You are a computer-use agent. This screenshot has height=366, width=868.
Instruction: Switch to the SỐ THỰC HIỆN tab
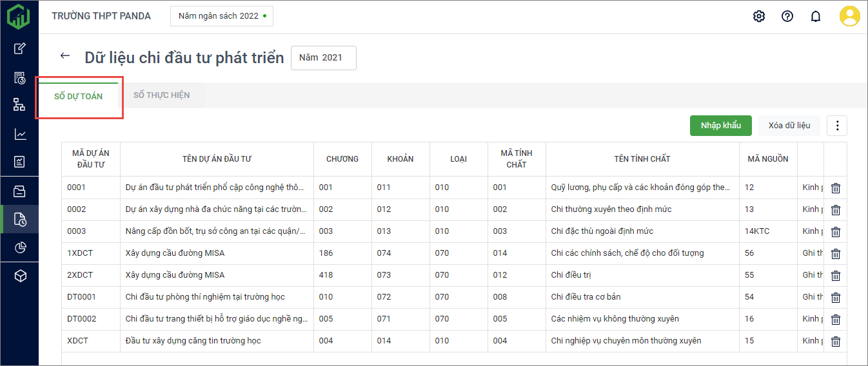tap(161, 95)
